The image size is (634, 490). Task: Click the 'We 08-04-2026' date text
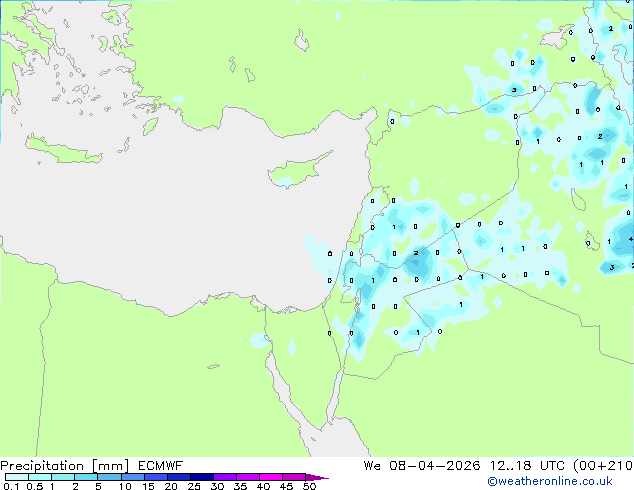tap(422, 466)
